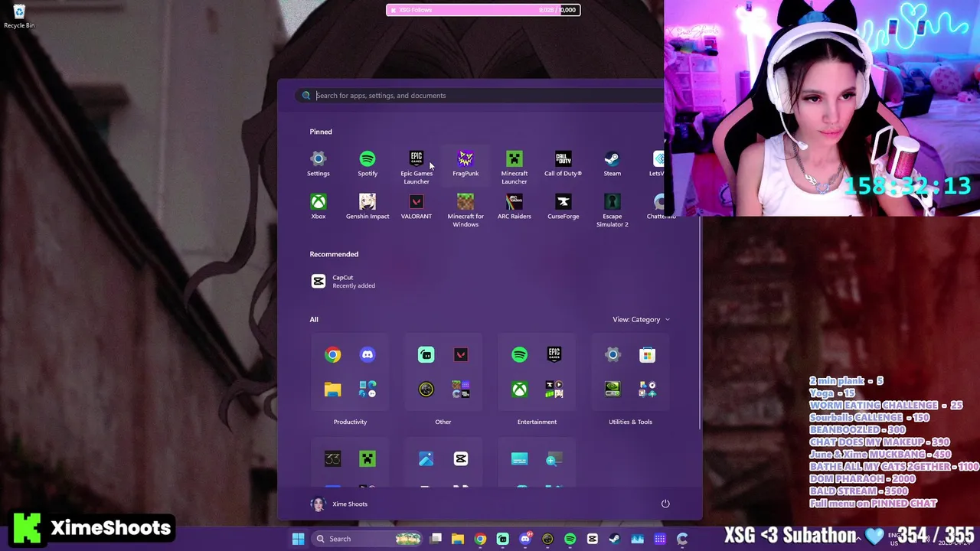The height and width of the screenshot is (551, 980).
Task: Switch to Streamlabs on the taskbar
Action: click(503, 539)
